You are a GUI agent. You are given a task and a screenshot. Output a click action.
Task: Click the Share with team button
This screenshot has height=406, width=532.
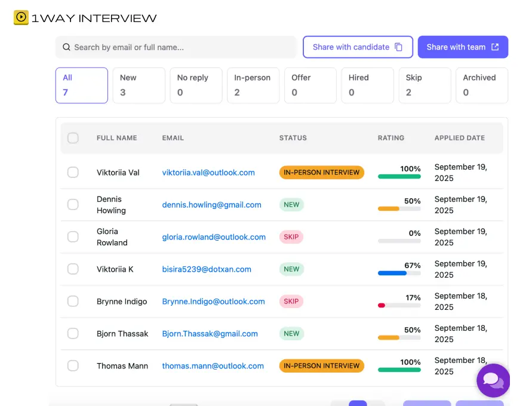tap(463, 46)
